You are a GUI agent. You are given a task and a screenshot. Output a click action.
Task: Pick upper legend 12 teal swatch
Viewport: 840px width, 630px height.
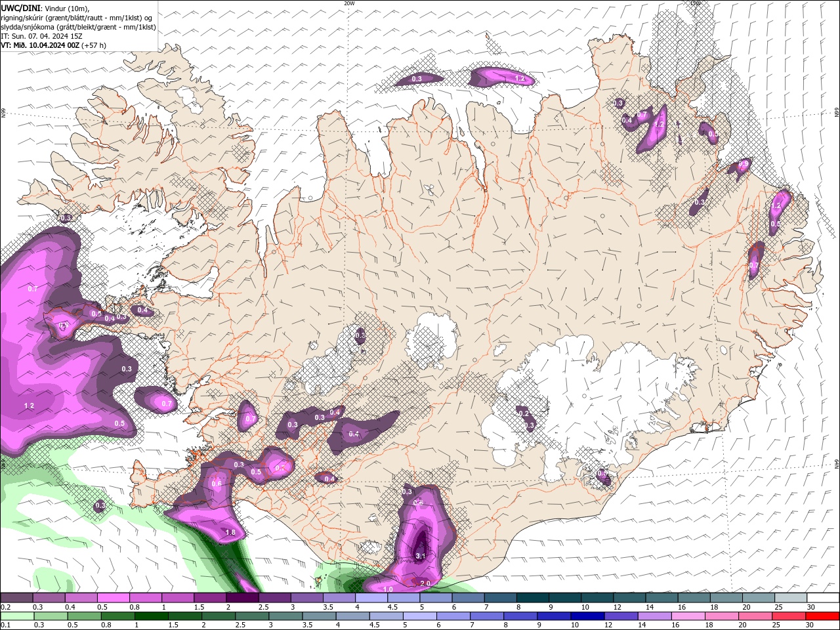click(x=629, y=598)
